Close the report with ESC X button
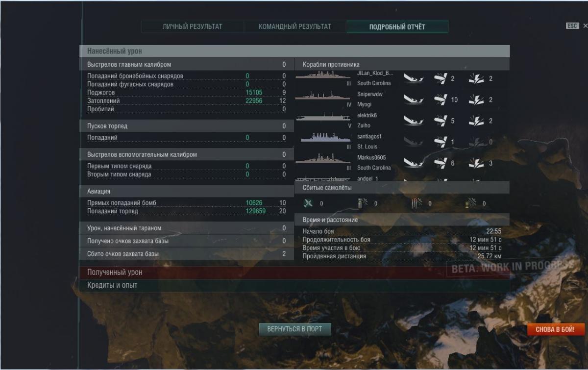This screenshot has width=588, height=370. (576, 26)
